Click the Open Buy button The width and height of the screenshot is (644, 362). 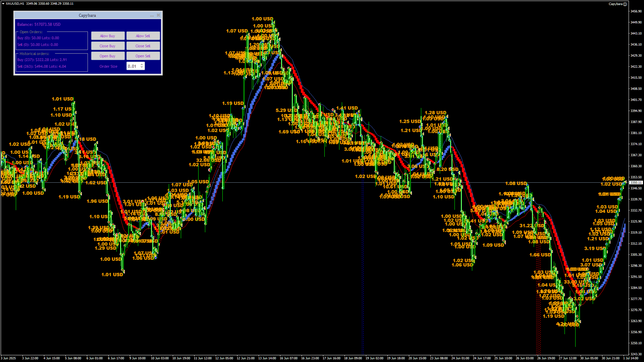coord(108,56)
